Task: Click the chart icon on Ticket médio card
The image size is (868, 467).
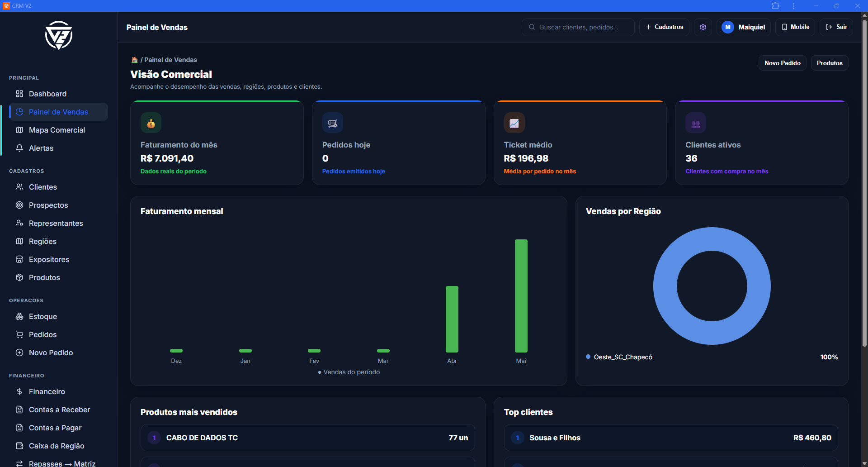Action: [514, 123]
